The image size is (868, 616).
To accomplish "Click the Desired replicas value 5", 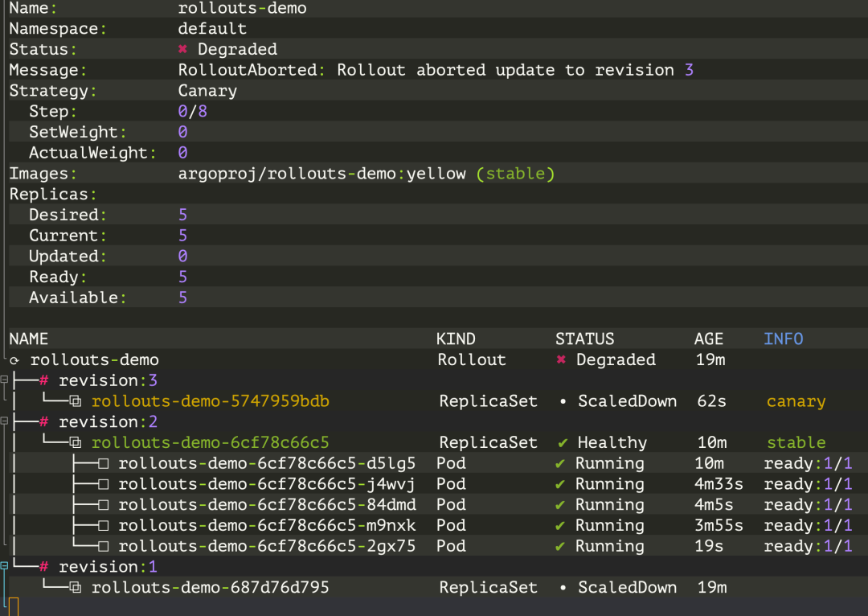I will [182, 215].
